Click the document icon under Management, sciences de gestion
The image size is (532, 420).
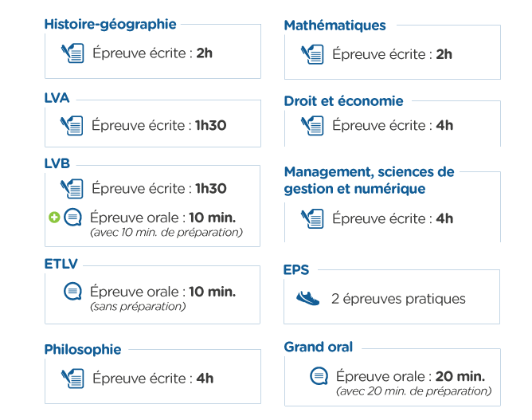pos(312,218)
